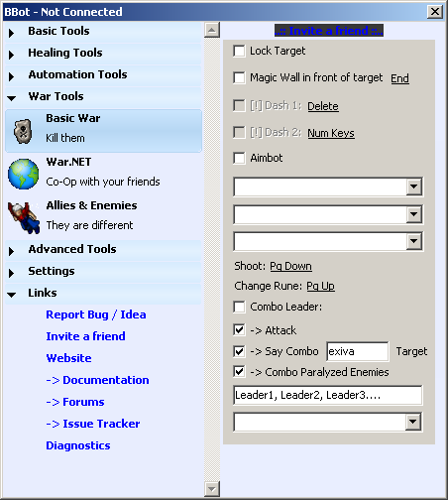
Task: Uncheck the -> Attack checkbox
Action: [x=239, y=330]
